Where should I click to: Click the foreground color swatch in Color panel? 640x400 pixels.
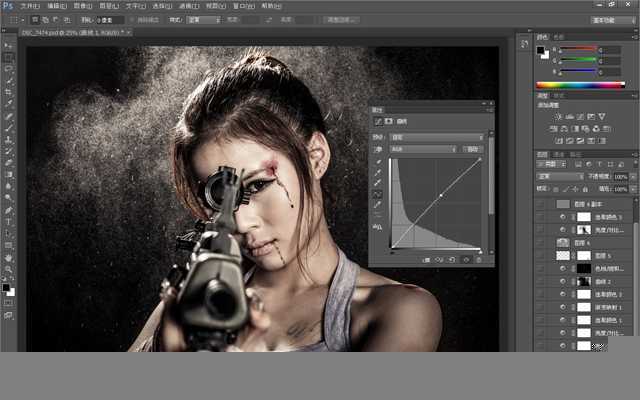coord(540,50)
